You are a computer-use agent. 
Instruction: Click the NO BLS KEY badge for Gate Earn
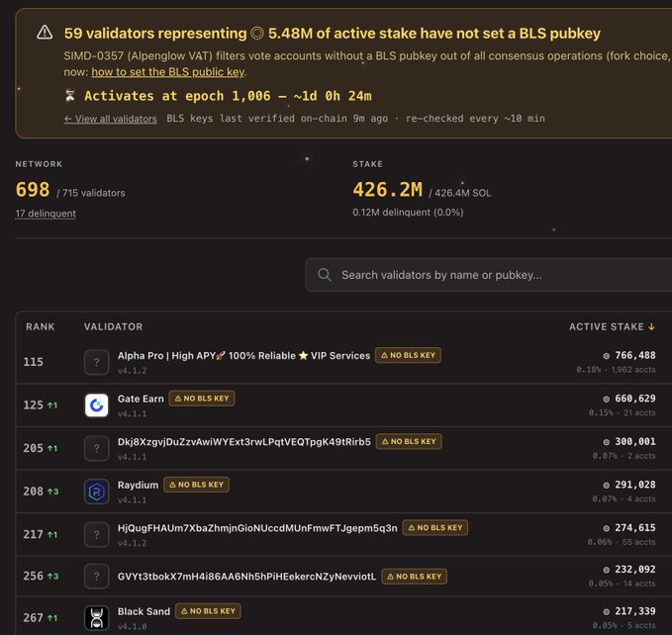coord(202,399)
